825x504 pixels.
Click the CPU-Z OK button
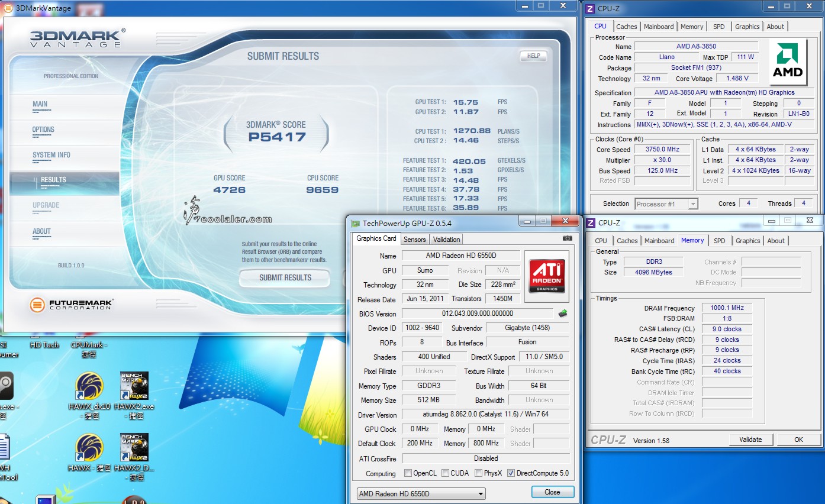click(x=798, y=440)
